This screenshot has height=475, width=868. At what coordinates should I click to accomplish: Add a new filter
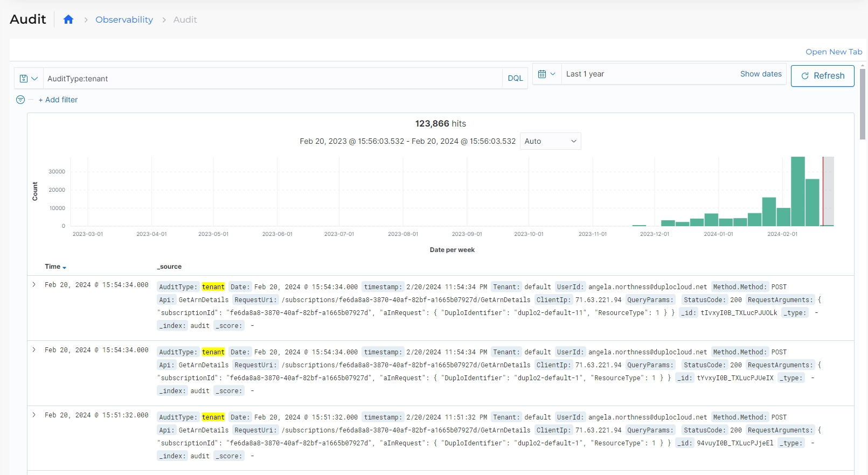point(58,100)
